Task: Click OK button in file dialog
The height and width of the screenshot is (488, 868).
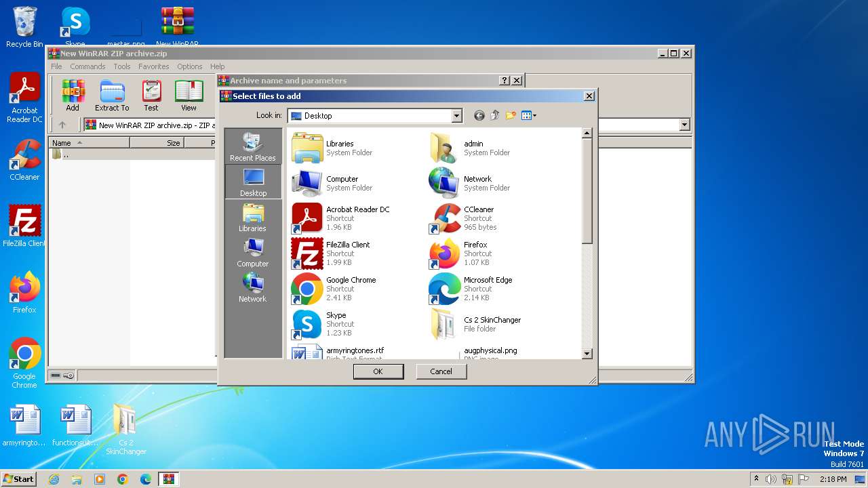Action: coord(378,371)
